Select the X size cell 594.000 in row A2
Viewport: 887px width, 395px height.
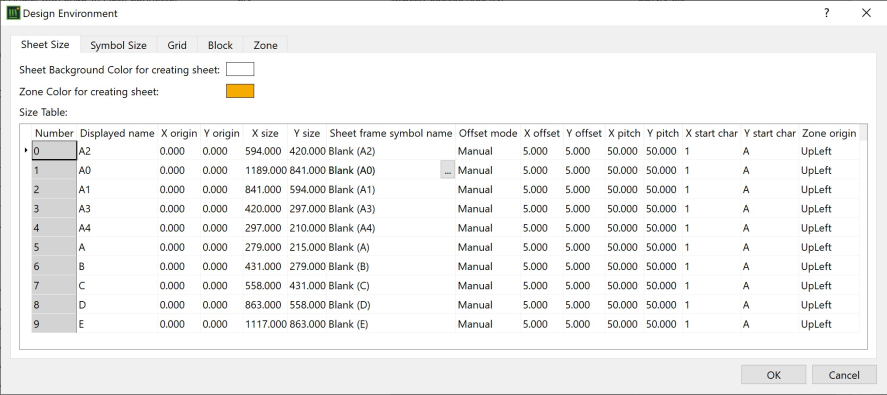coord(265,151)
